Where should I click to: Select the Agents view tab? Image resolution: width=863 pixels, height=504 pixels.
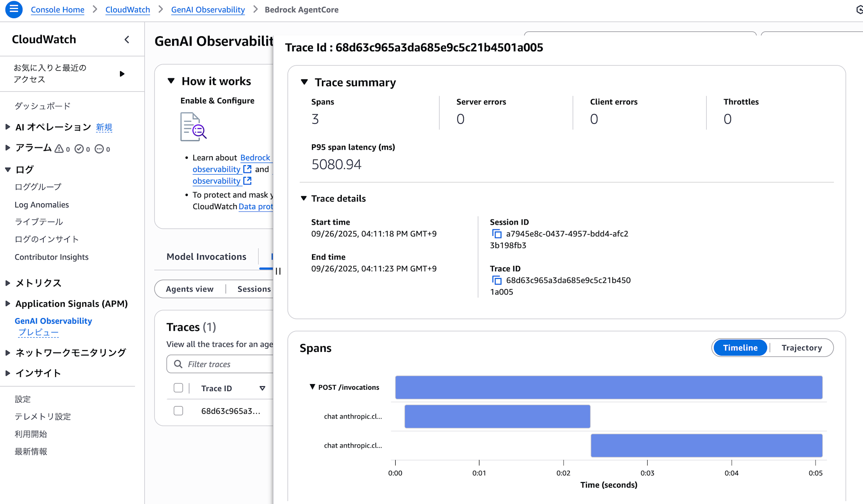click(x=189, y=289)
